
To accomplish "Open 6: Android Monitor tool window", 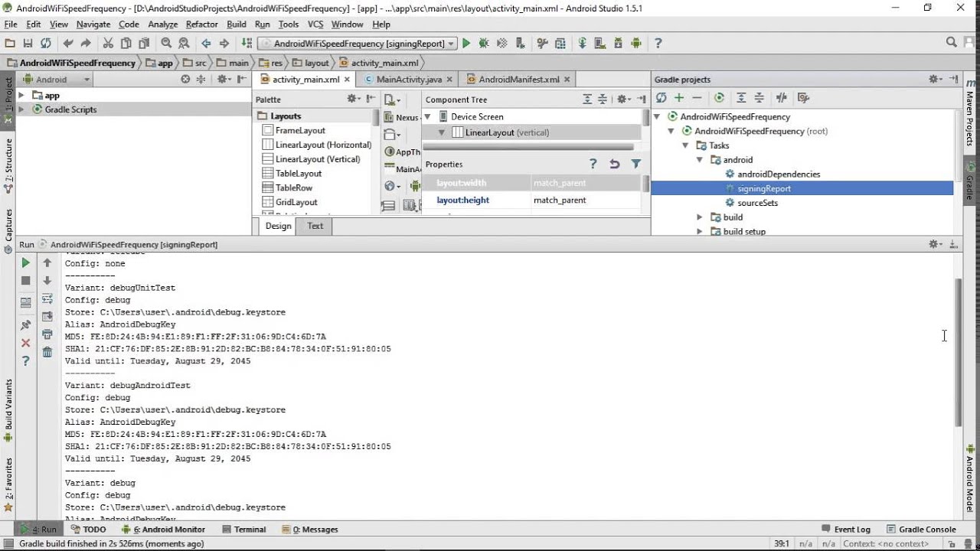I will [162, 530].
